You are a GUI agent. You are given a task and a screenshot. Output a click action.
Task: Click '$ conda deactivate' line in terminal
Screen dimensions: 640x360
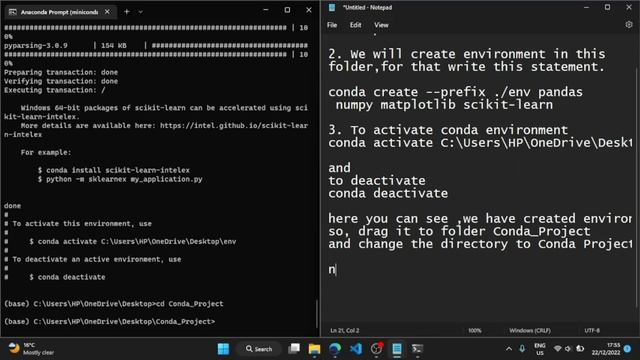67,277
